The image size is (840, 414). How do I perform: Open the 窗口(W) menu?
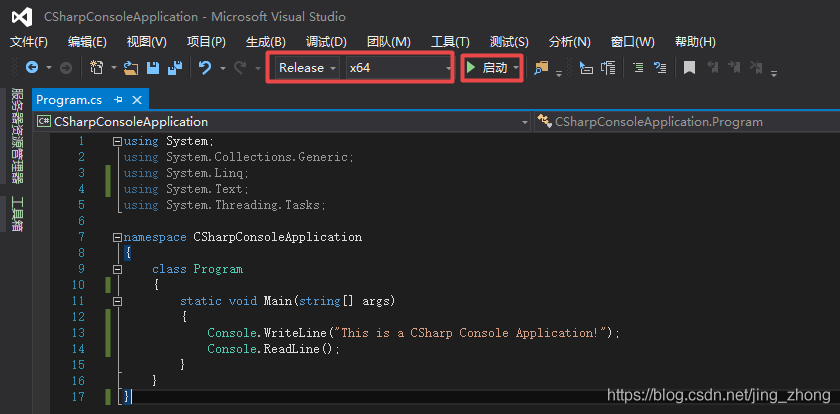point(633,42)
